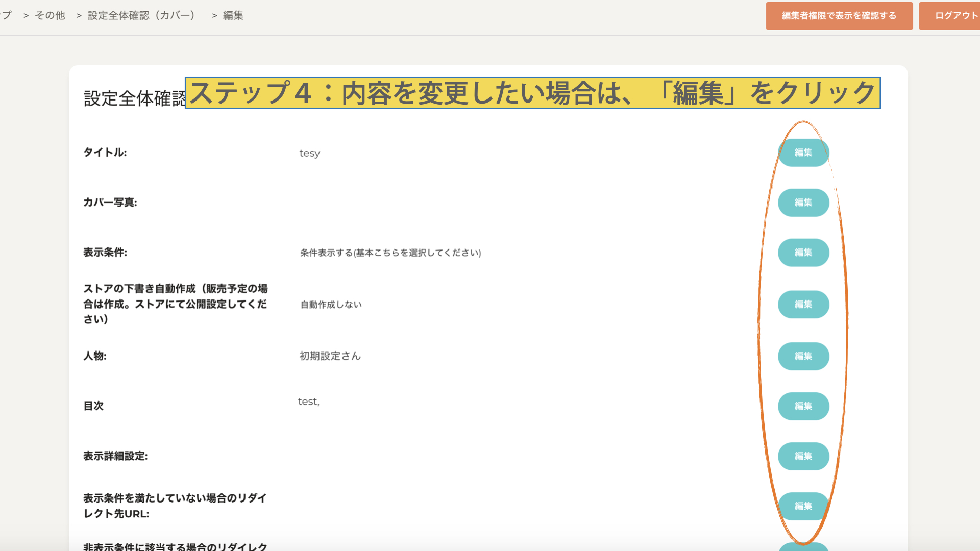
Task: Click 編集 button for 表示条件 row
Action: 803,253
